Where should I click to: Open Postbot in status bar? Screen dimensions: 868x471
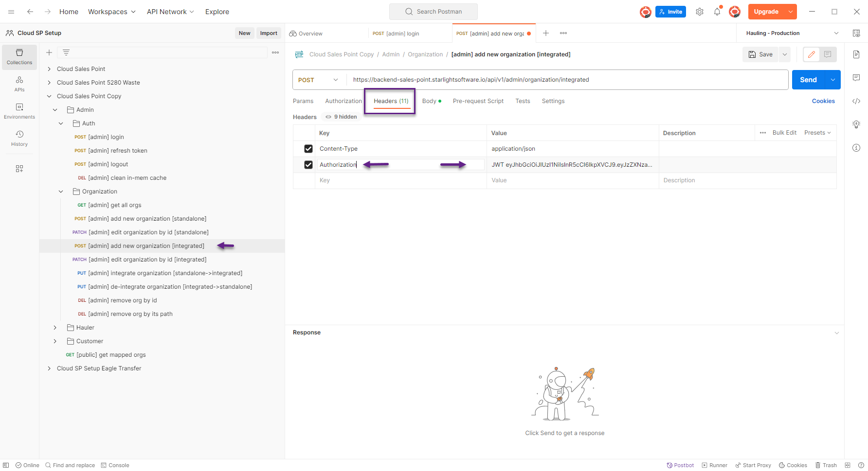pyautogui.click(x=680, y=465)
